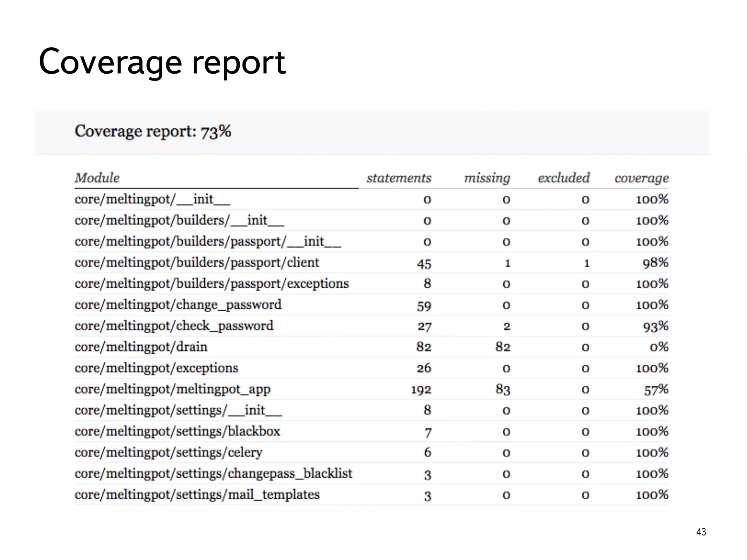
Task: Click statements value 192 for meltingpot_app
Action: 421,390
